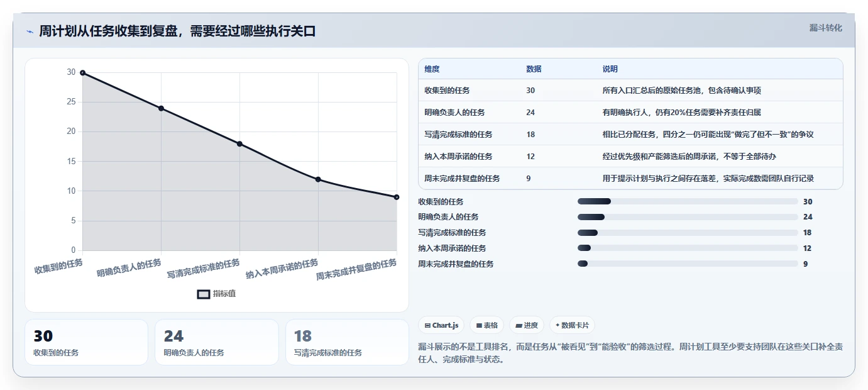The image size is (868, 390).
Task: Click x-axis label 写清完成标准的任务 in the chart
Action: tap(204, 269)
